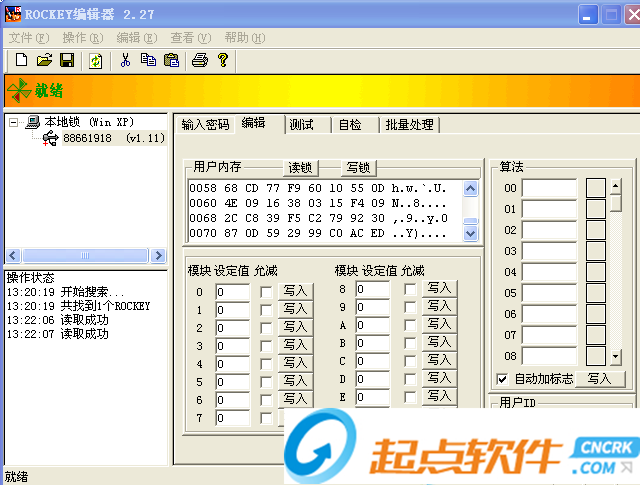Image resolution: width=640 pixels, height=485 pixels.
Task: Toggle 允减 checkbox for module 8
Action: coord(410,289)
